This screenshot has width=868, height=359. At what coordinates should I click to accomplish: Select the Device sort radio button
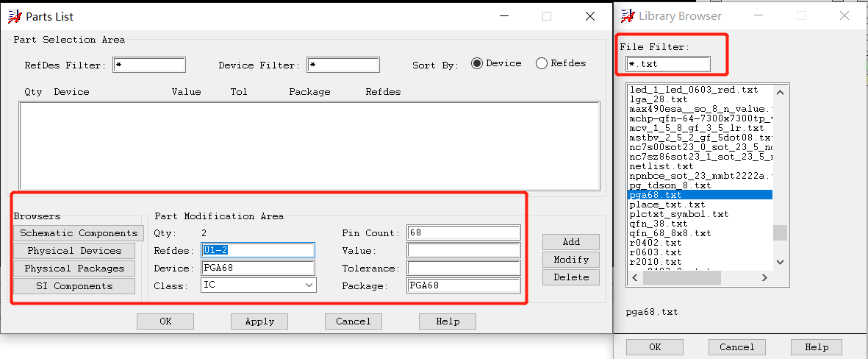477,63
